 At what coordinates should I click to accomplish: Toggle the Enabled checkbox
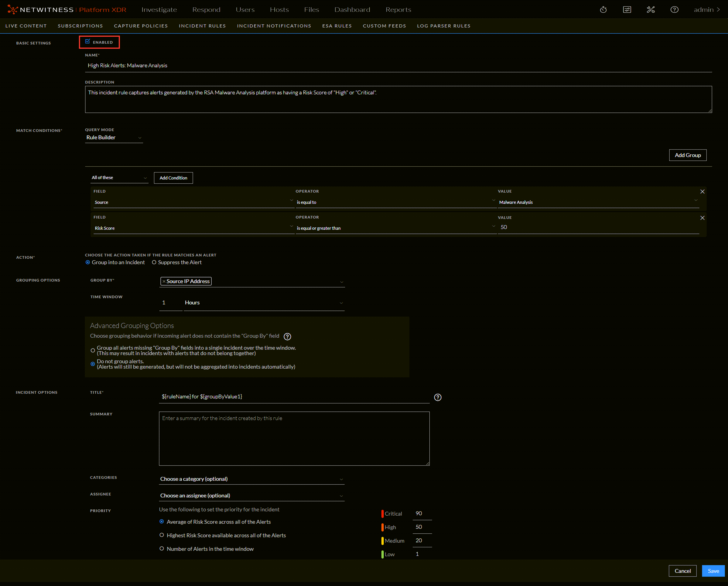coord(87,42)
